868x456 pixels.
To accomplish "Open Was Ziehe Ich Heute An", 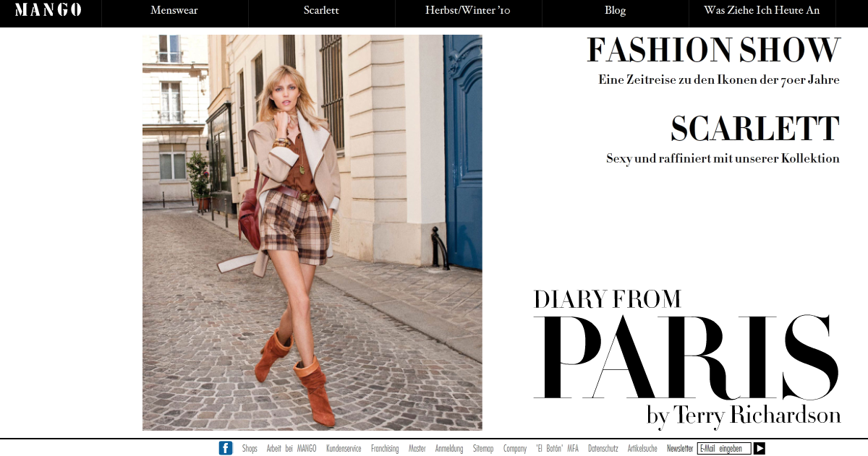I will pos(762,11).
